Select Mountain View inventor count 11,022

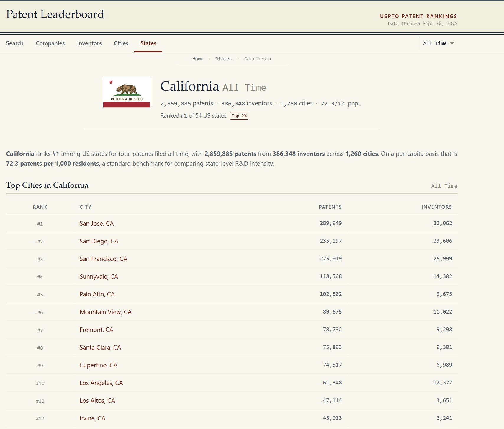coord(443,312)
